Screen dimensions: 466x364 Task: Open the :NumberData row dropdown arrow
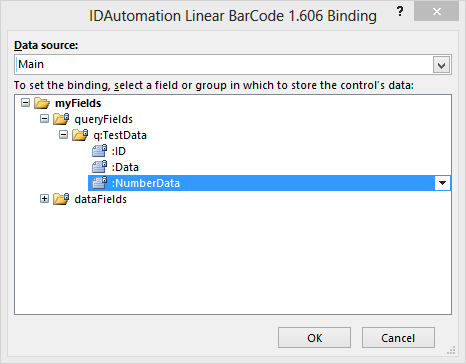tap(442, 183)
